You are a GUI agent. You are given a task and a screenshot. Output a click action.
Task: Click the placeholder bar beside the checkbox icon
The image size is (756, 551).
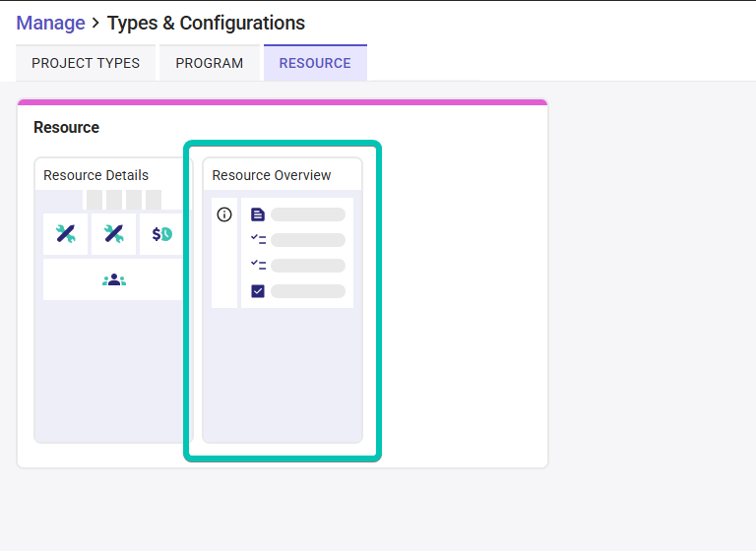click(308, 291)
